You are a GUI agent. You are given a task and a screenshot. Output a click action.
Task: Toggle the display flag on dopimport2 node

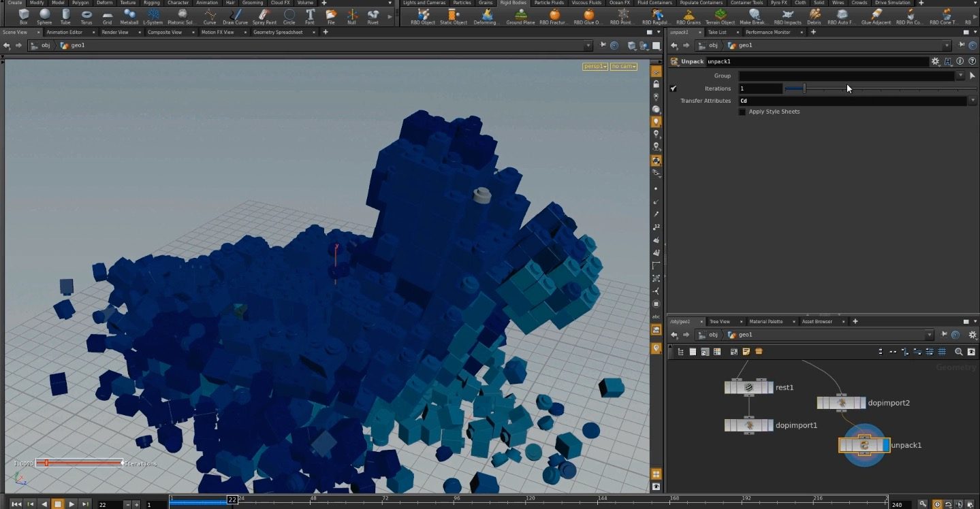862,403
